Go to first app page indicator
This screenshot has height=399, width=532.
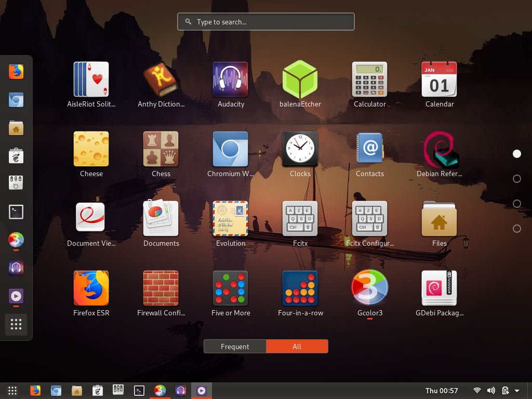[x=517, y=154]
